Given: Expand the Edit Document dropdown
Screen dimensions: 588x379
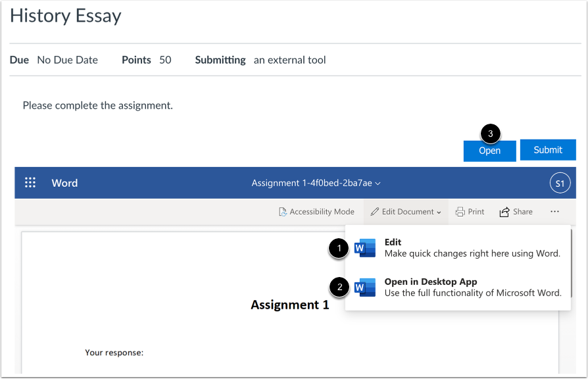Looking at the screenshot, I should [406, 211].
